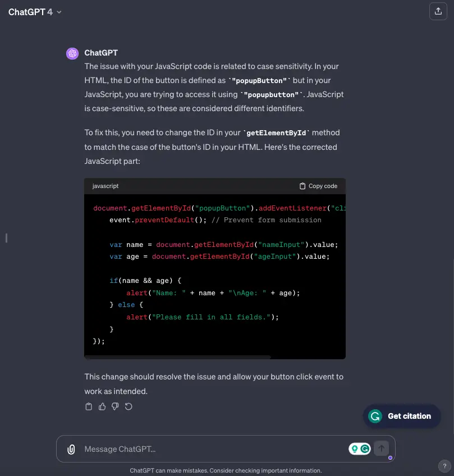This screenshot has width=454, height=476.
Task: Click the code line with "ageInput"
Action: click(219, 257)
